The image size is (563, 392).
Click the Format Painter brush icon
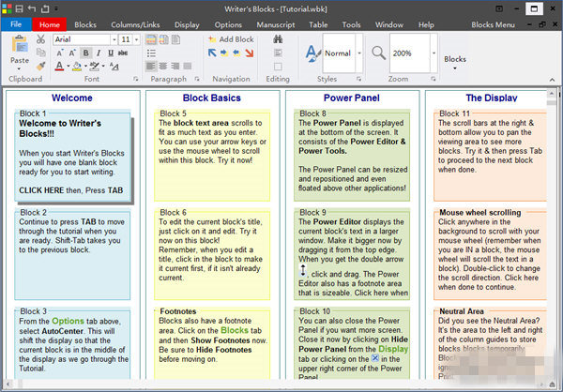tap(40, 67)
